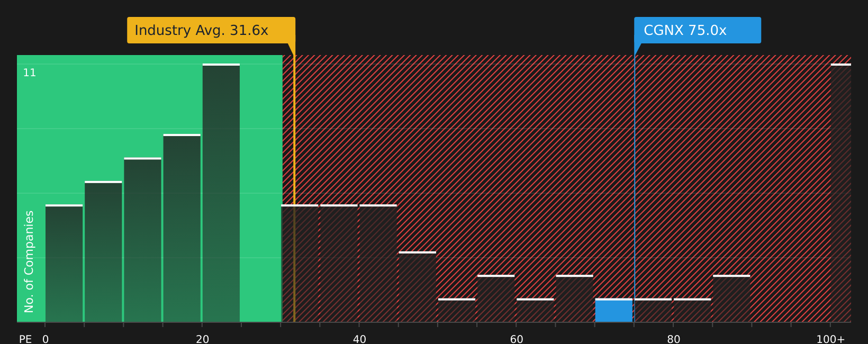Click the y-axis value 11

30,73
